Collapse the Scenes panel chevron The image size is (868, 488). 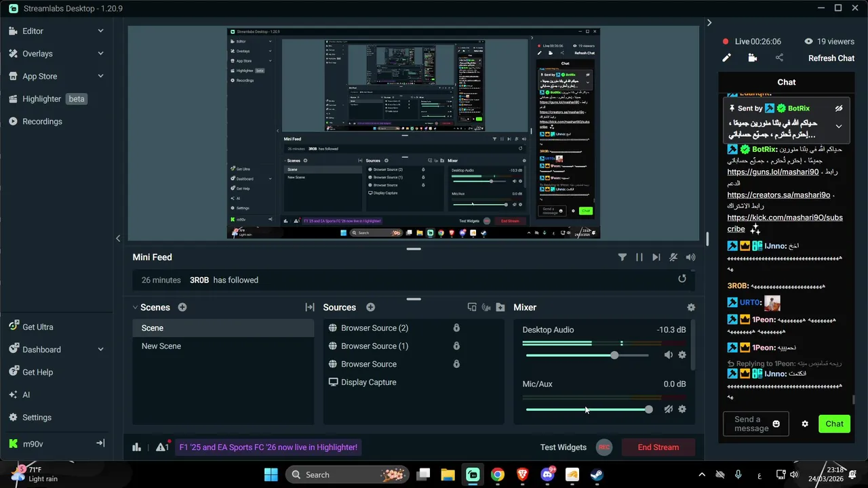tap(135, 307)
